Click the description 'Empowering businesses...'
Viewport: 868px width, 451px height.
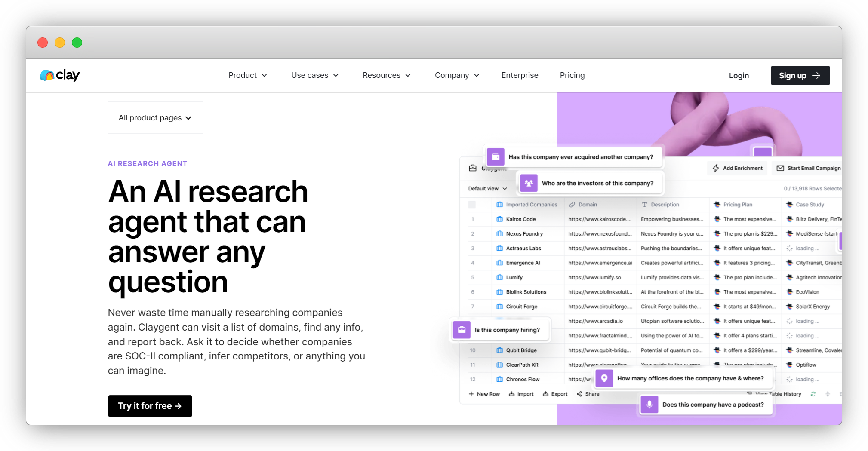(x=672, y=219)
